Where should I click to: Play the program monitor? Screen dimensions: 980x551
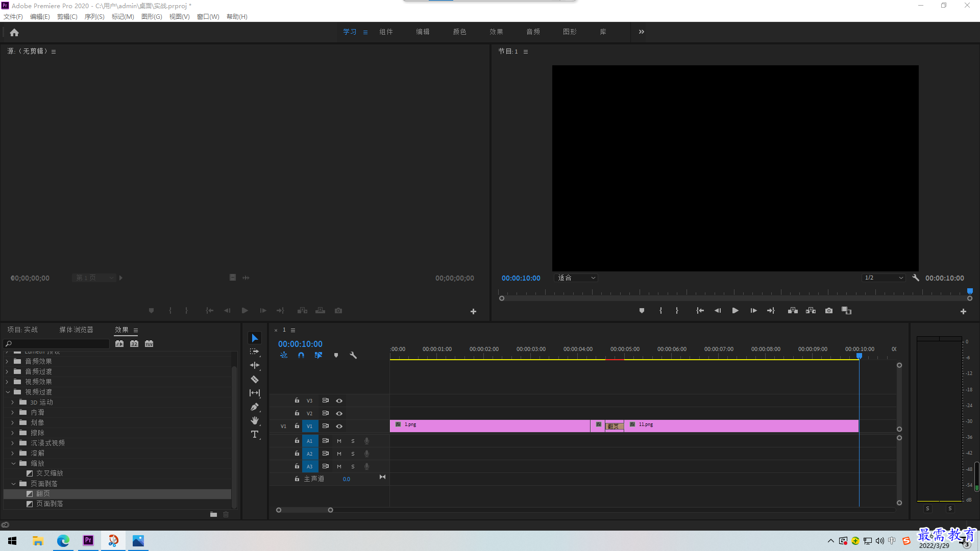coord(735,310)
